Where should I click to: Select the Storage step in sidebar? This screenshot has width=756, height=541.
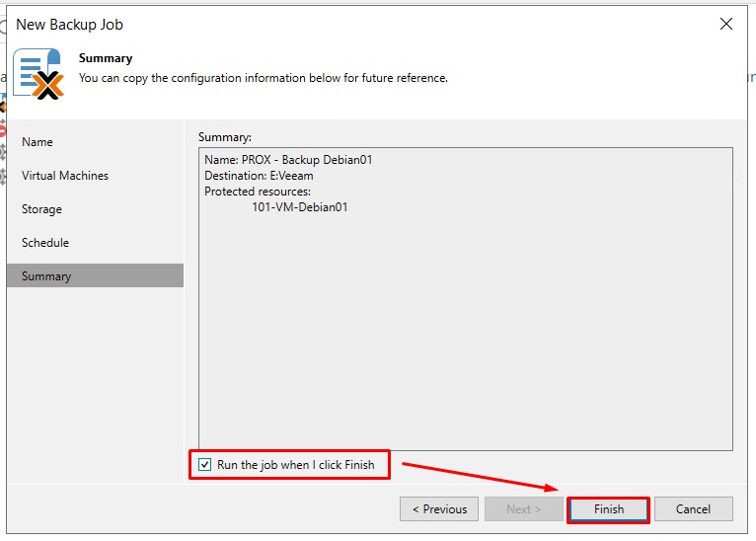(x=41, y=209)
